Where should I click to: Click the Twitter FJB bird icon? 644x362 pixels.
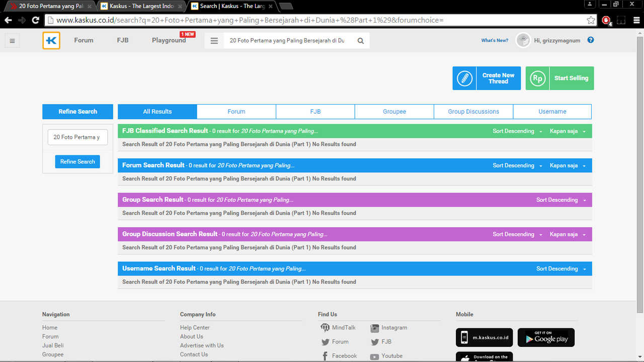click(x=374, y=342)
